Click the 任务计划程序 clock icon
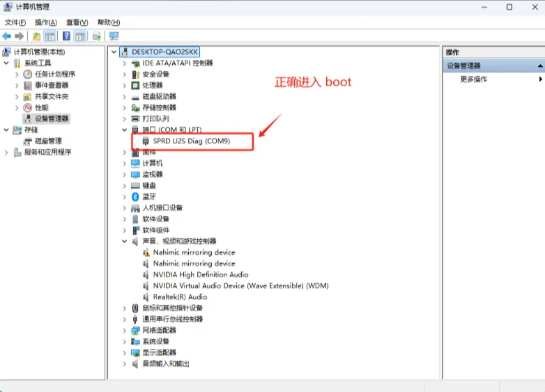This screenshot has height=392, width=545. 27,75
